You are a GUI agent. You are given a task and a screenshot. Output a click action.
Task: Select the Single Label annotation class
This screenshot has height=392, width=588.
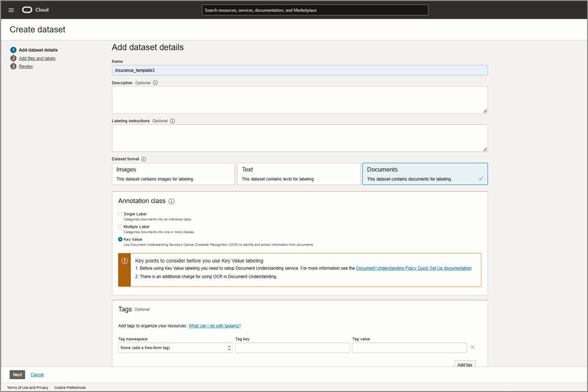120,214
